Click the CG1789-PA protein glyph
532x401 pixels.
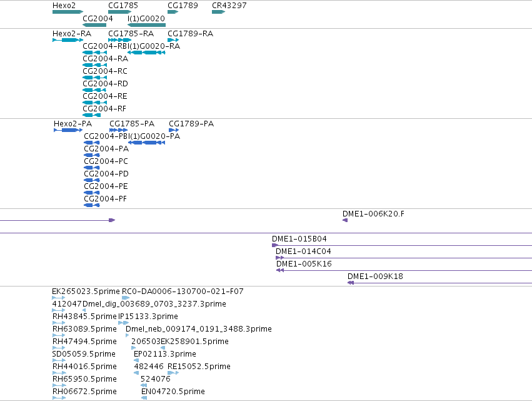pyautogui.click(x=174, y=130)
